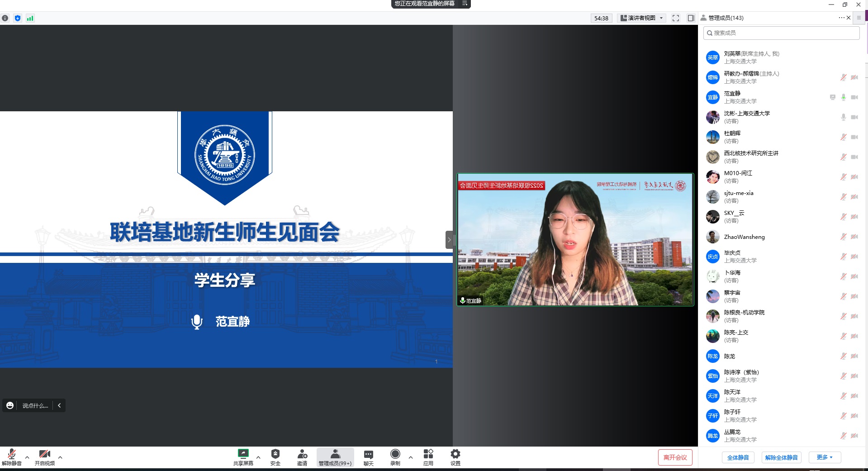Open the 更多 dropdown in member panel
The image size is (868, 471).
coord(825,457)
